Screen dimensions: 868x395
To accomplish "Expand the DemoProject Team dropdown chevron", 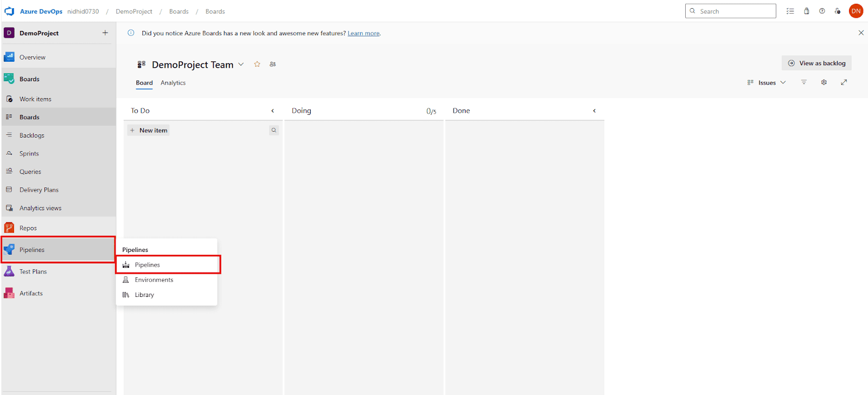I will click(x=241, y=64).
